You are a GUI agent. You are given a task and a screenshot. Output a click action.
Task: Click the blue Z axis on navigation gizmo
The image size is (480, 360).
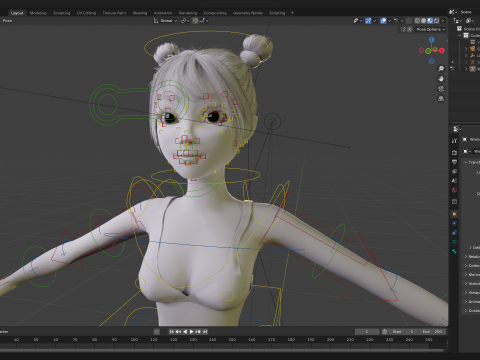coord(432,40)
